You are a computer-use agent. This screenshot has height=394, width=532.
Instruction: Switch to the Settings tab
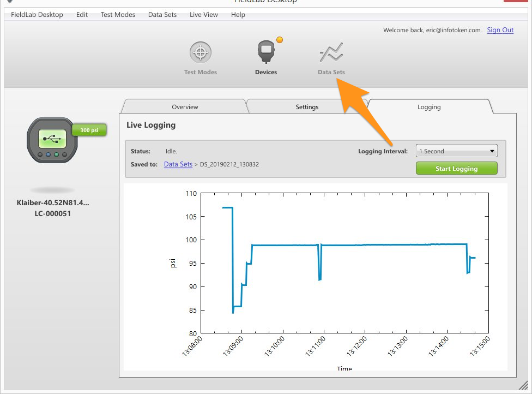coord(307,106)
